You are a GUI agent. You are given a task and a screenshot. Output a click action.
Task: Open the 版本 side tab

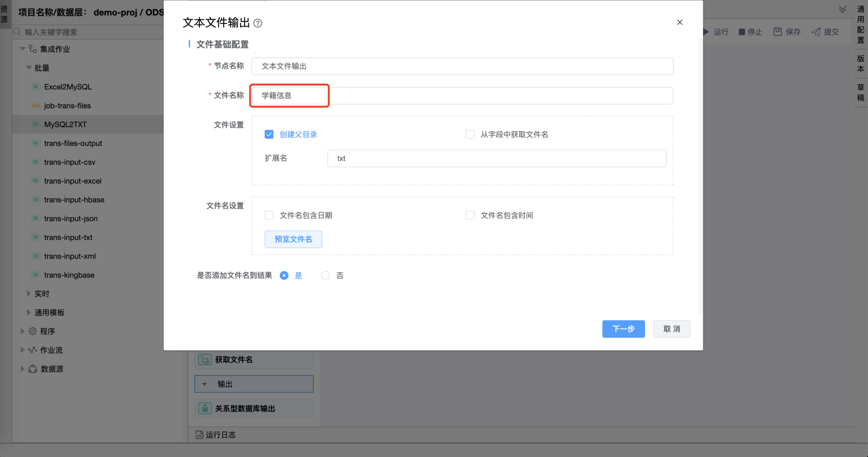[x=860, y=64]
